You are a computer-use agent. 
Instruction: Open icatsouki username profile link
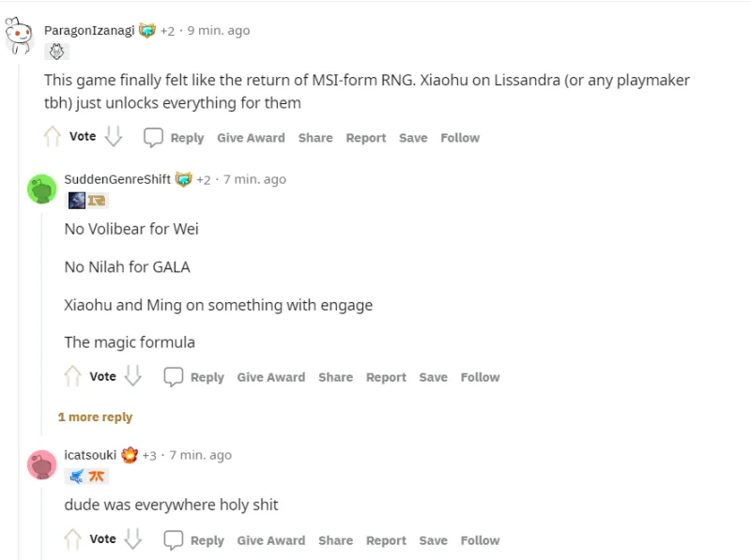[x=90, y=455]
